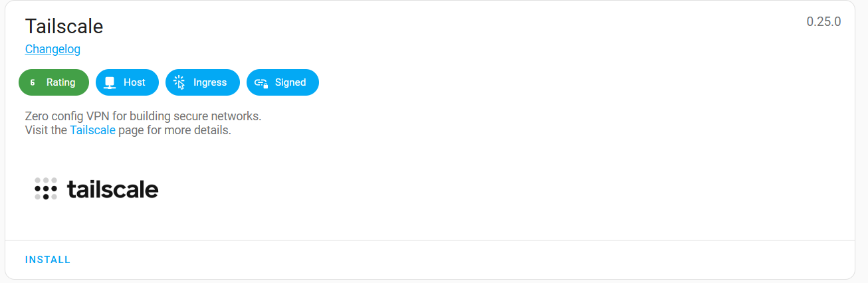Screen dimensions: 868x283
Task: Click the number 6 rating badge
Action: (x=33, y=83)
